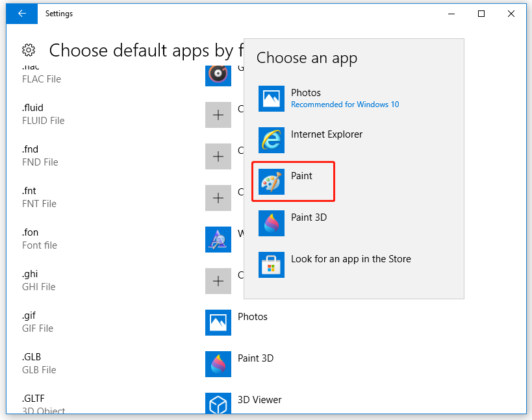The width and height of the screenshot is (532, 420).
Task: Close the Settings window
Action: 511,14
